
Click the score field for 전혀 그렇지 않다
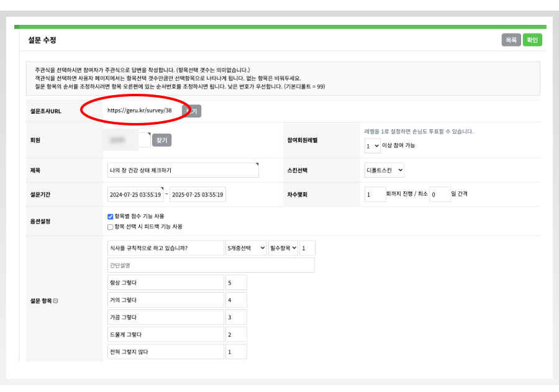tap(236, 352)
